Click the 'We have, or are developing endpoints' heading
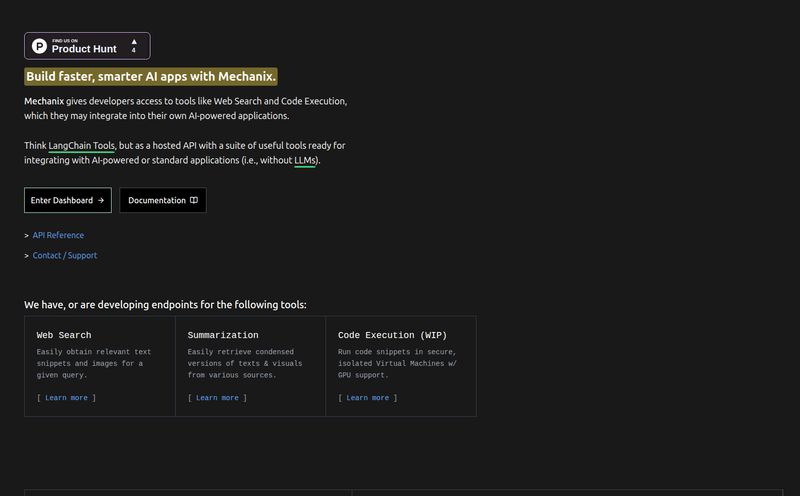The image size is (800, 496). coord(165,305)
